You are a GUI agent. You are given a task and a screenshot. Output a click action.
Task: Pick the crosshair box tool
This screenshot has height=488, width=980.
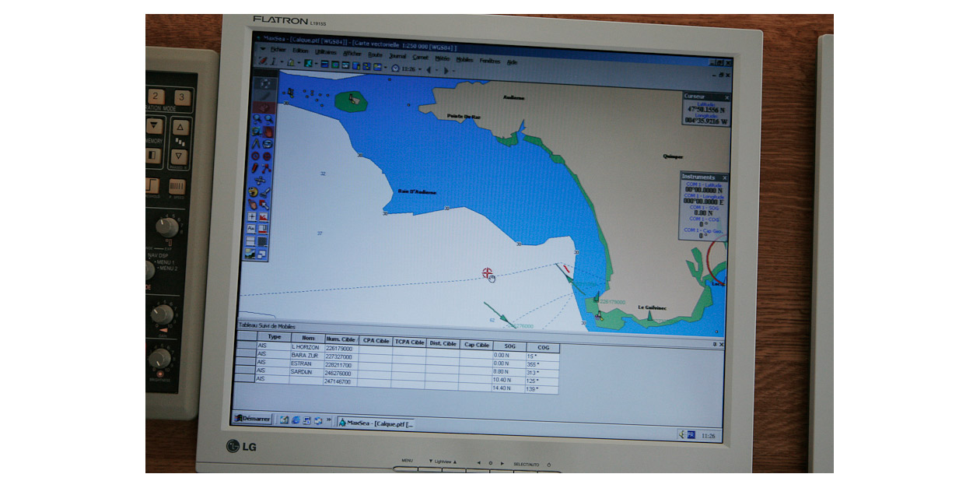tap(252, 216)
